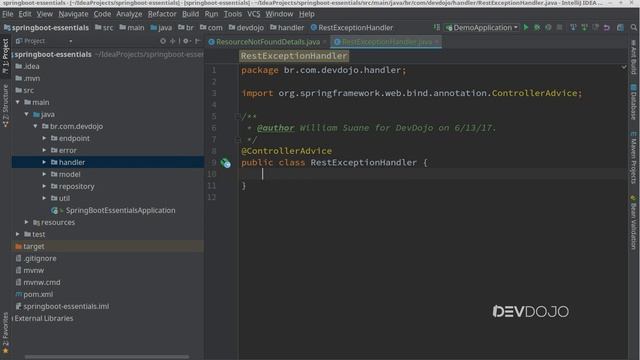Click Project panel horizontal scrollbar

(x=107, y=357)
